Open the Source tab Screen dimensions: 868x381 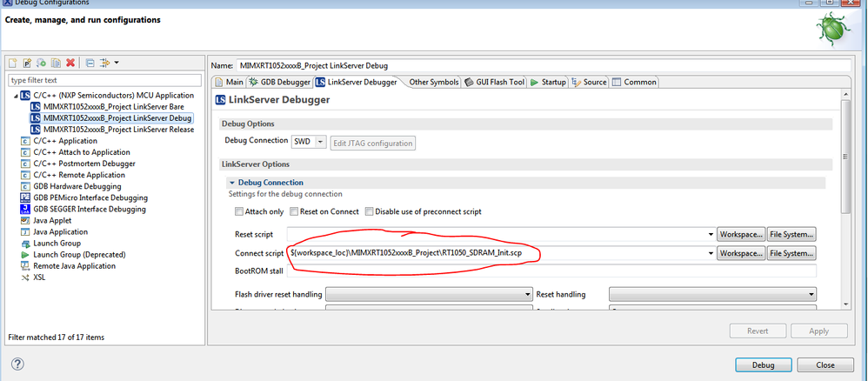pyautogui.click(x=589, y=82)
